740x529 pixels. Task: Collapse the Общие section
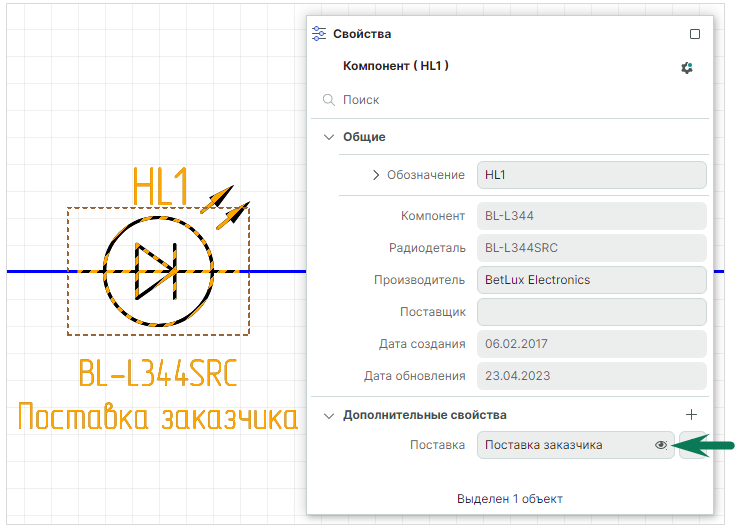(x=328, y=137)
